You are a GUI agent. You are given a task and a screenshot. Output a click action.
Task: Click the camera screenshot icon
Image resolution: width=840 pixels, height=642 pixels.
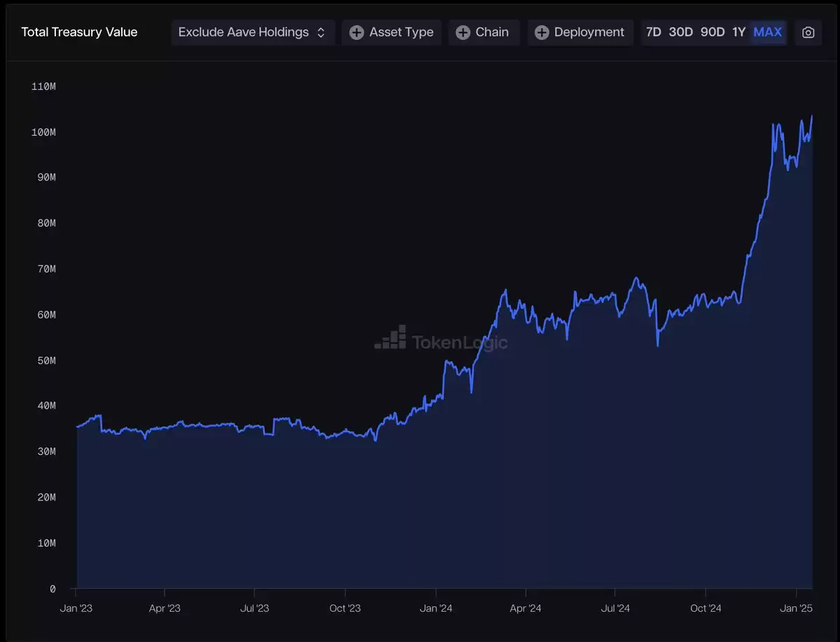point(808,32)
